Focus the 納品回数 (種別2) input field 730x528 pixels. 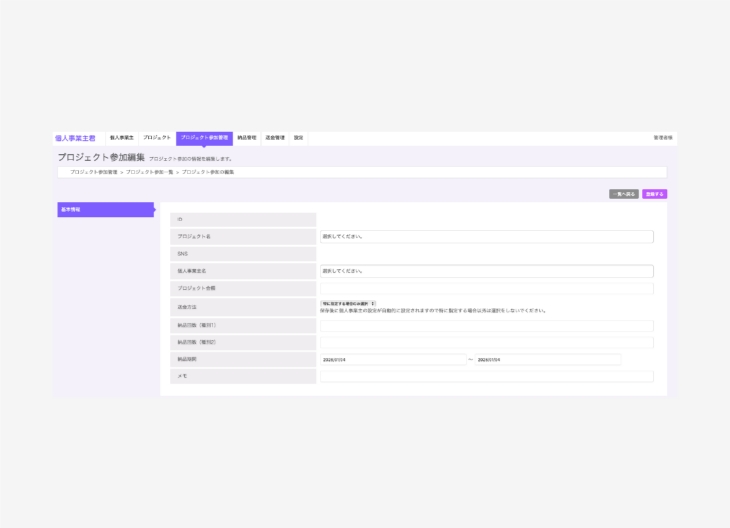pyautogui.click(x=487, y=343)
